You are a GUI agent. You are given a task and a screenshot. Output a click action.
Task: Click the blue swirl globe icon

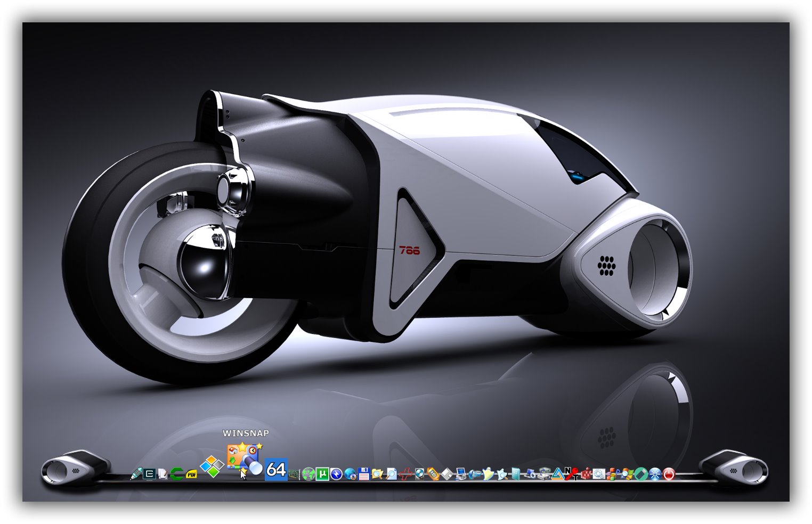pyautogui.click(x=475, y=474)
